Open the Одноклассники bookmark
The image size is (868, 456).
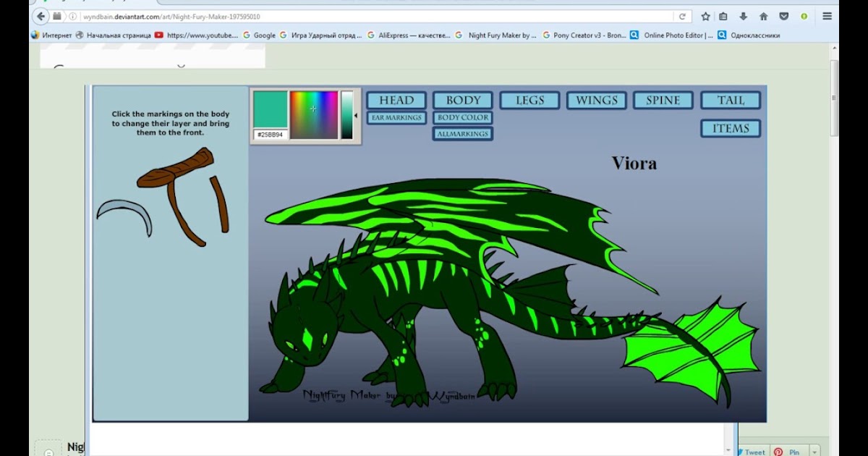click(x=749, y=35)
